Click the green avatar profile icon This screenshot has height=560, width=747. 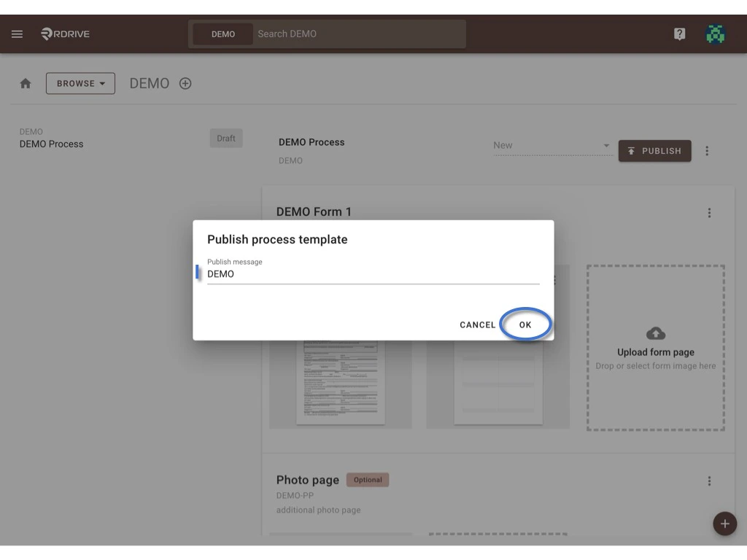pyautogui.click(x=716, y=34)
